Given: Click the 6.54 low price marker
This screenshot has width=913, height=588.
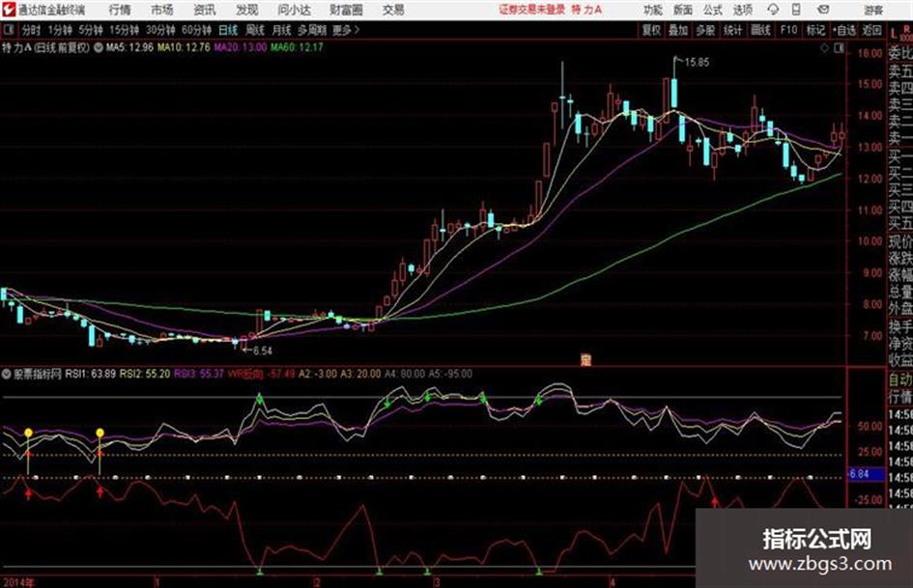Looking at the screenshot, I should click(x=262, y=350).
